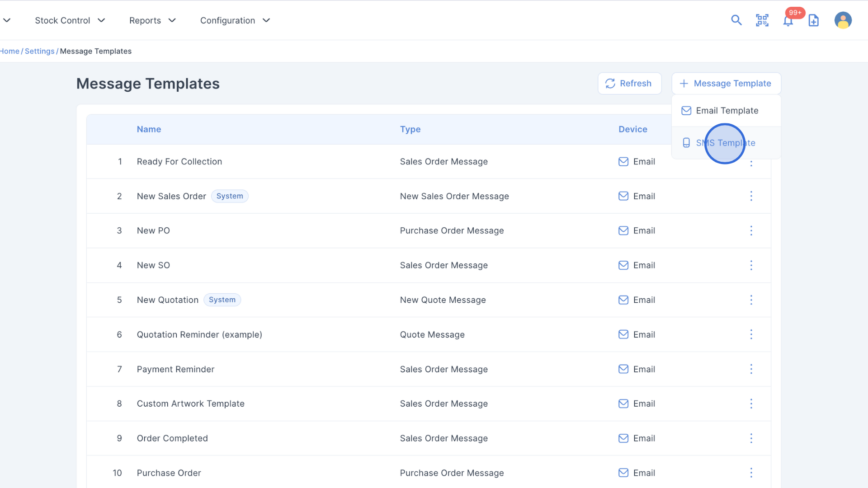Screen dimensions: 868x488
Task: Open the user profile avatar
Action: (x=843, y=20)
